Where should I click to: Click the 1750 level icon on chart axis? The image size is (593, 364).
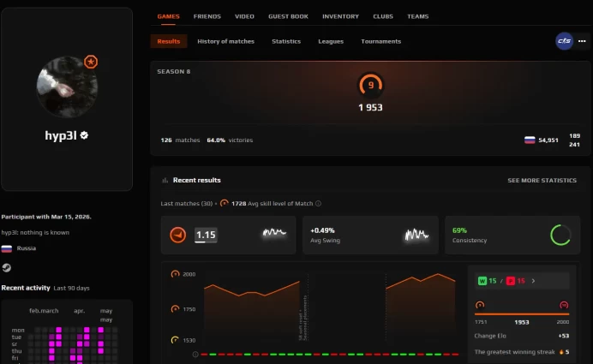[175, 309]
